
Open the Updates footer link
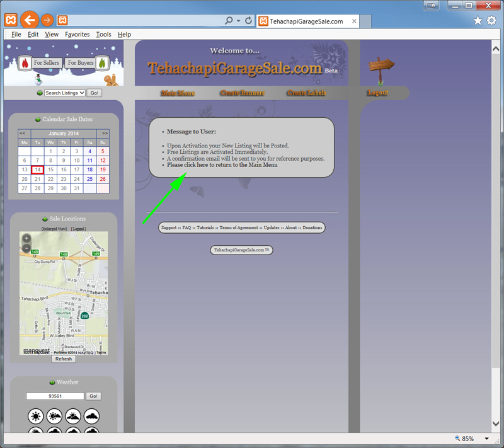tap(272, 227)
